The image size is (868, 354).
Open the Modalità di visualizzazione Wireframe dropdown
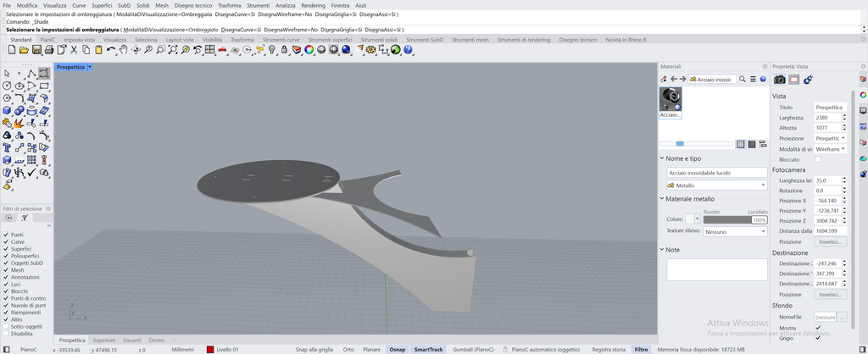pyautogui.click(x=831, y=149)
